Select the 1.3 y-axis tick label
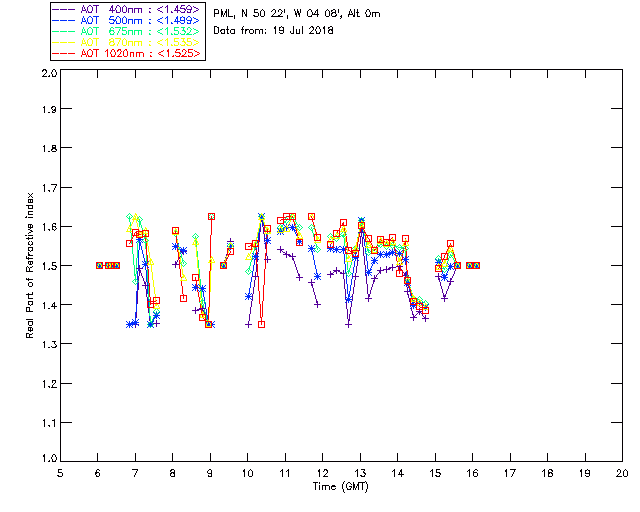This screenshot has height=512, width=640. [x=49, y=344]
